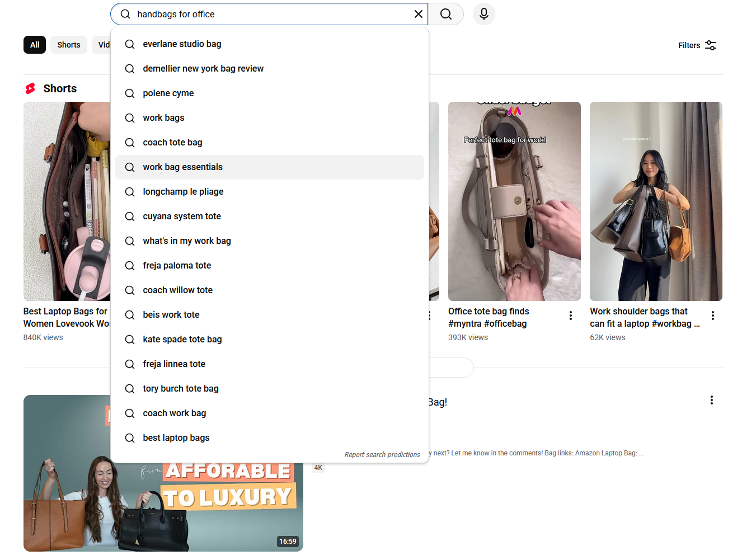The height and width of the screenshot is (560, 742).
Task: Open three-dot menu on the Office tote bag video
Action: click(571, 315)
